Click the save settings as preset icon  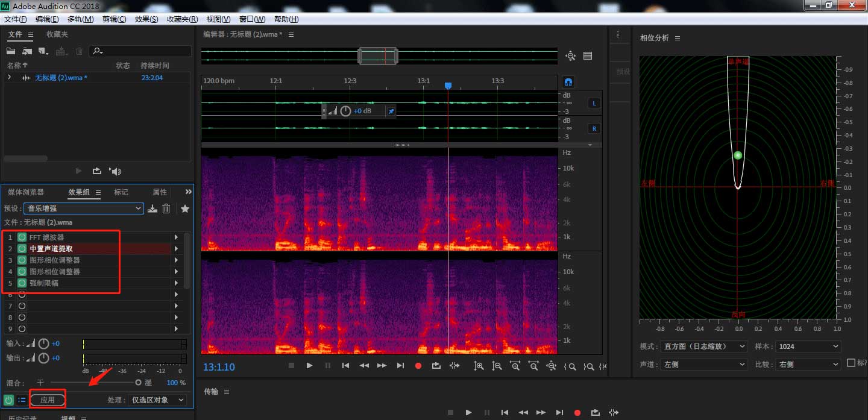(x=153, y=208)
